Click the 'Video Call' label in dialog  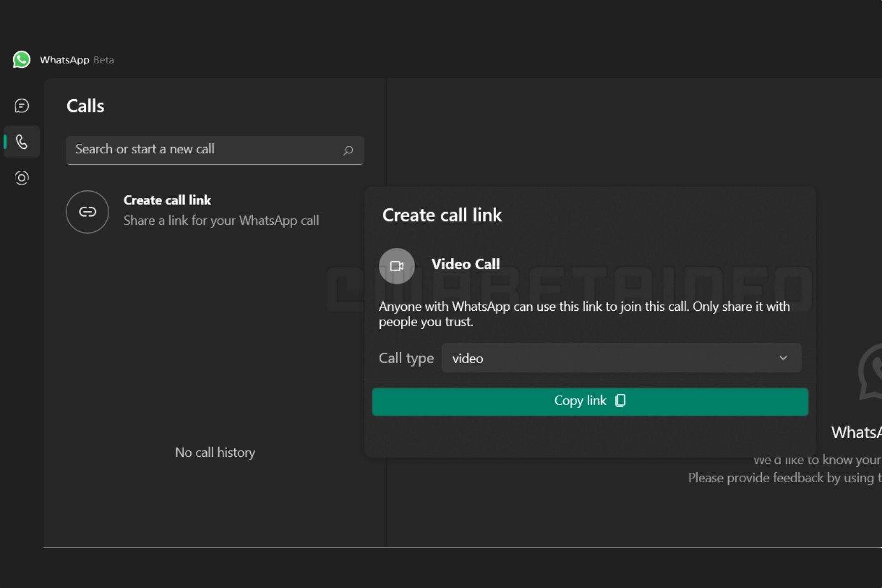(466, 264)
